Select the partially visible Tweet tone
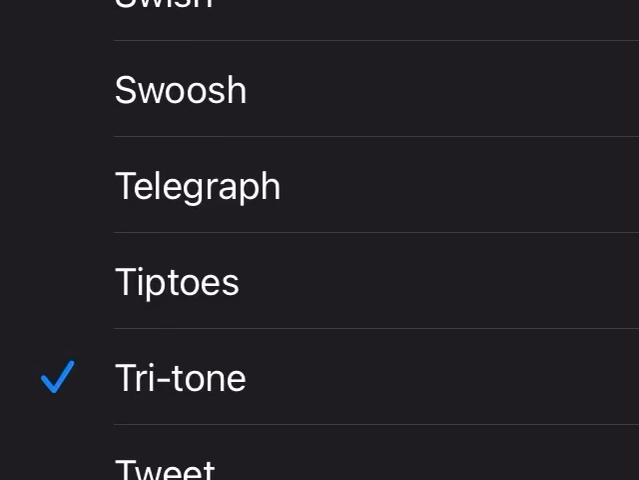 point(320,465)
